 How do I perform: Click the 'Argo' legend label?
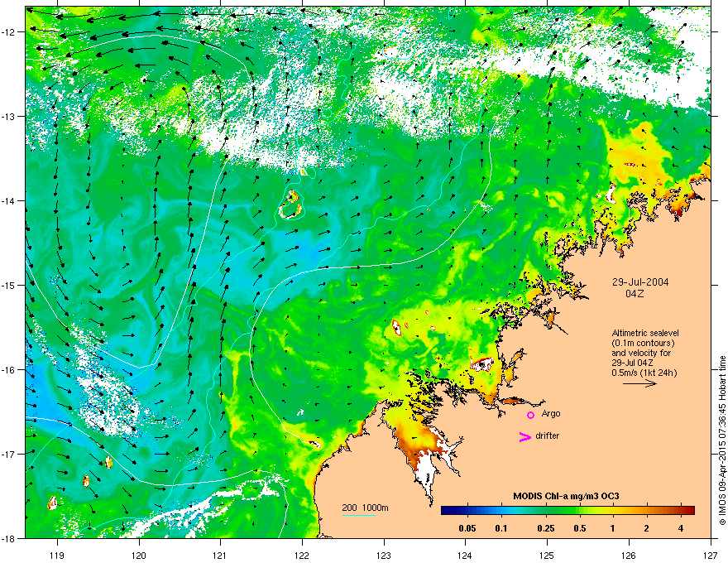point(551,413)
